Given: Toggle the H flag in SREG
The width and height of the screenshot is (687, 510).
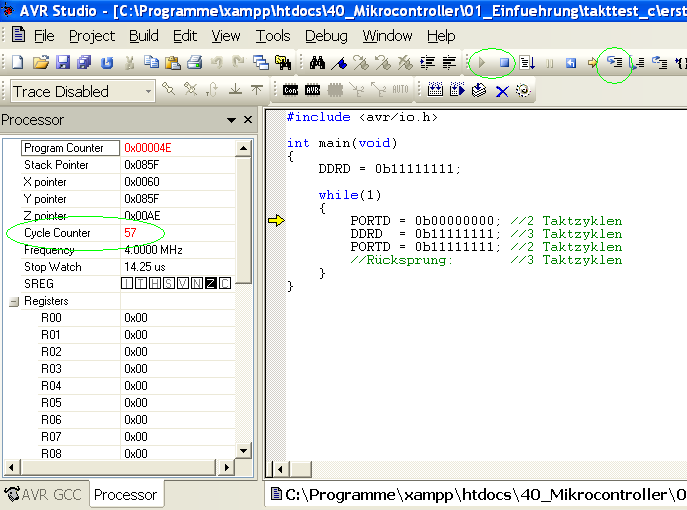Looking at the screenshot, I should pos(155,283).
